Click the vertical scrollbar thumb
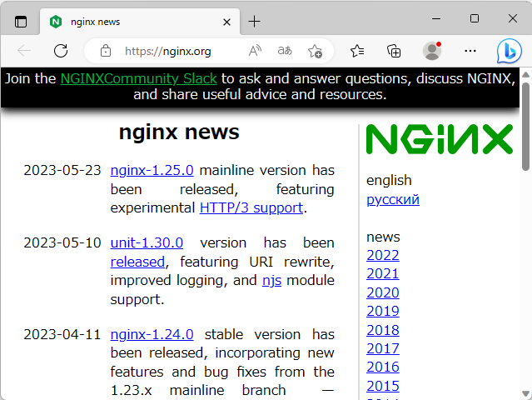The image size is (532, 400). tap(525, 127)
